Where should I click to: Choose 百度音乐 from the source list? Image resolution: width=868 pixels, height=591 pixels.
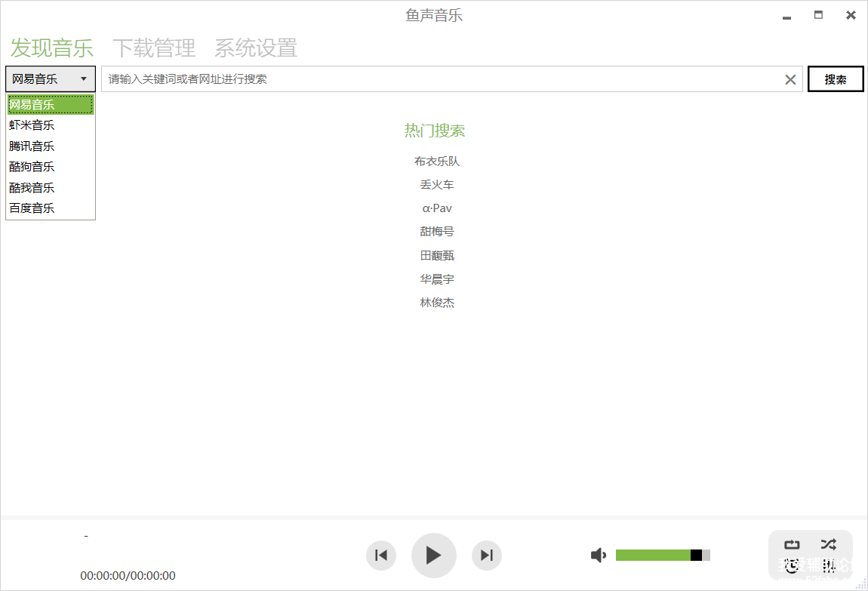tap(51, 208)
